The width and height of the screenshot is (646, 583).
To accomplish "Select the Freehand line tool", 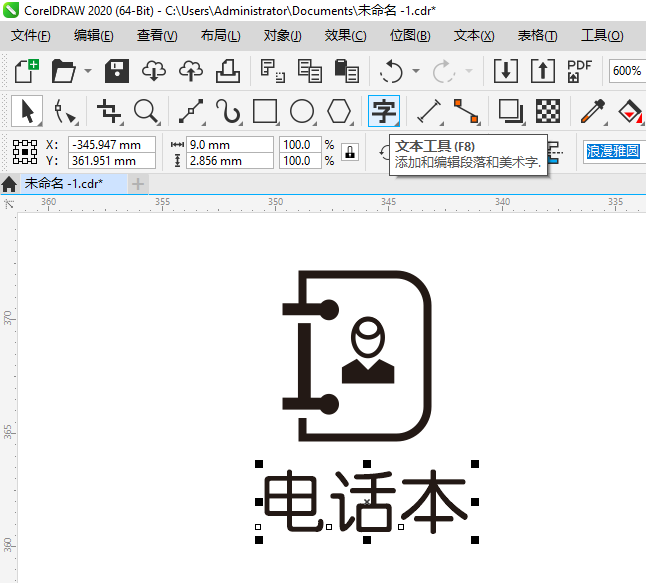I will click(191, 111).
